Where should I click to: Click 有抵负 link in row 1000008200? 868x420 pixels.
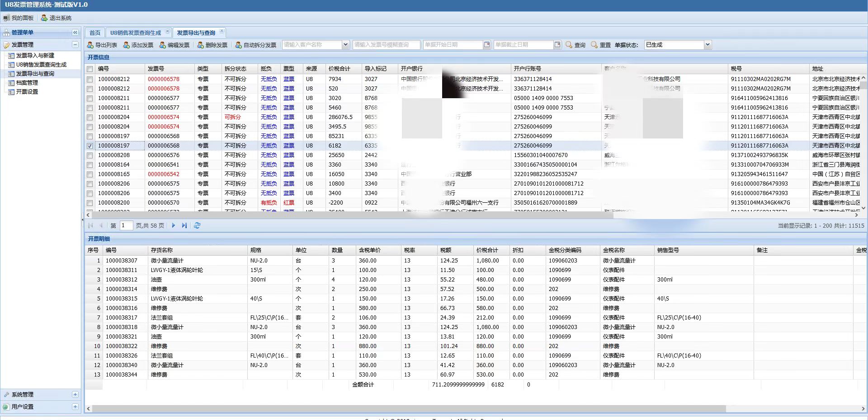(x=269, y=203)
